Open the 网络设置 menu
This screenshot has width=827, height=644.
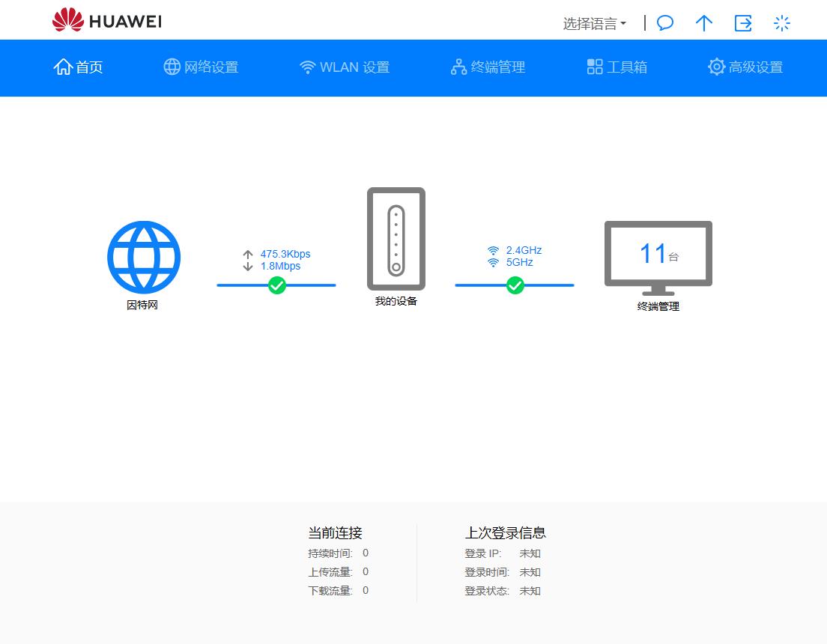tap(201, 67)
